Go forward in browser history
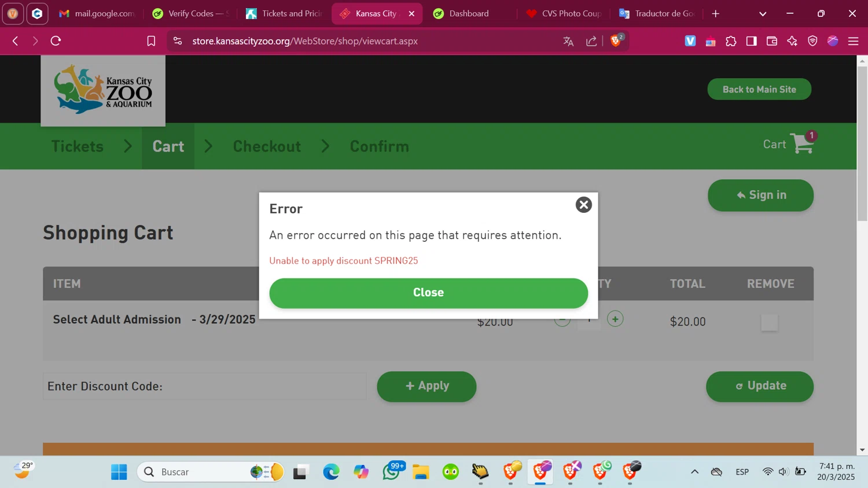 (35, 41)
